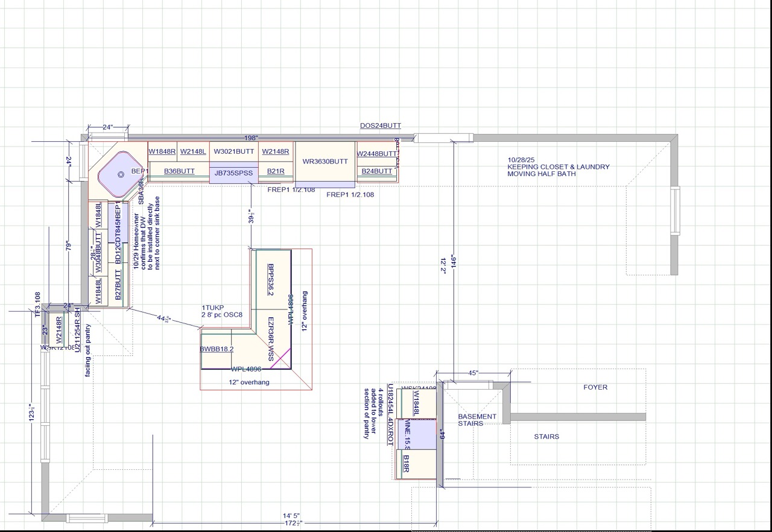Click the WR3630BUTT refrigerator cabinet
This screenshot has width=772, height=532.
point(325,161)
